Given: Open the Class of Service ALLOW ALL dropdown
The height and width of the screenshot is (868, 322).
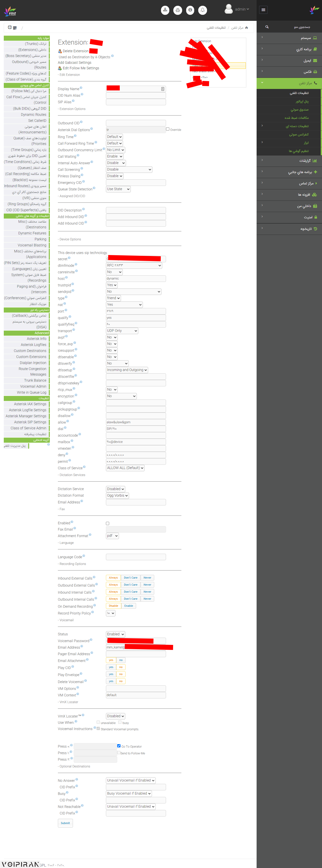Looking at the screenshot, I should pos(125,468).
